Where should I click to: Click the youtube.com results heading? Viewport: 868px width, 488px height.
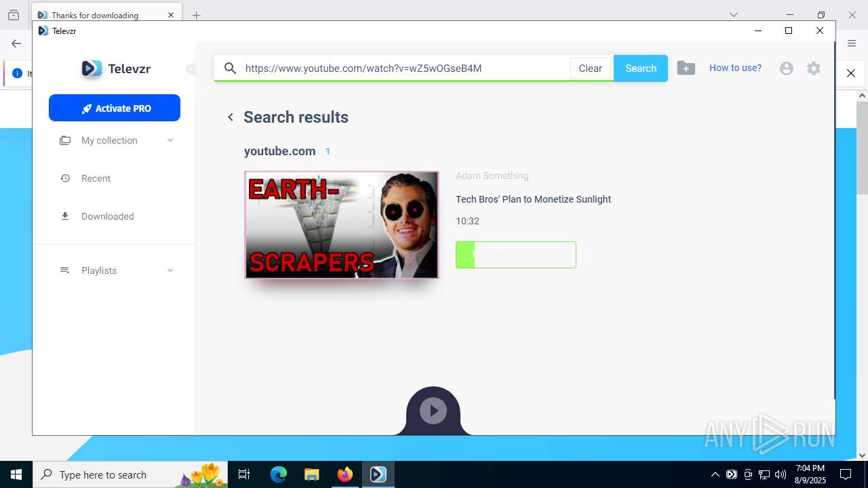point(279,151)
